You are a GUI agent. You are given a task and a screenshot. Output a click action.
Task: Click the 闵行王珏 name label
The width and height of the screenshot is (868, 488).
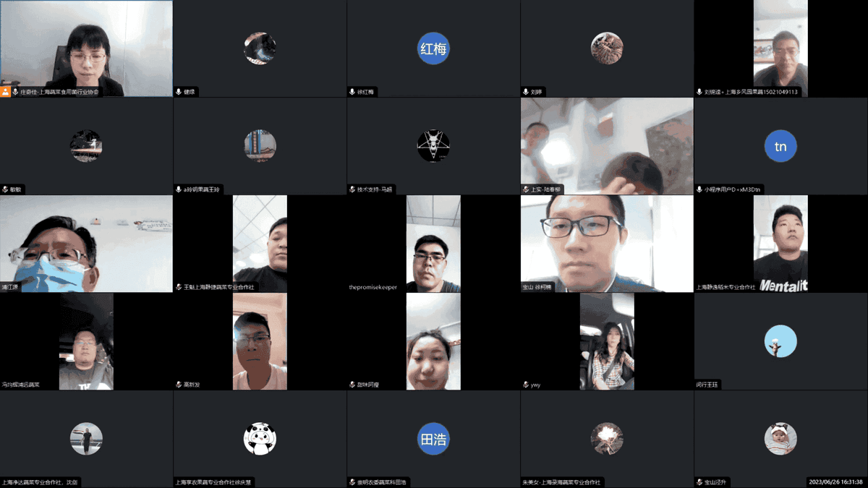point(708,385)
